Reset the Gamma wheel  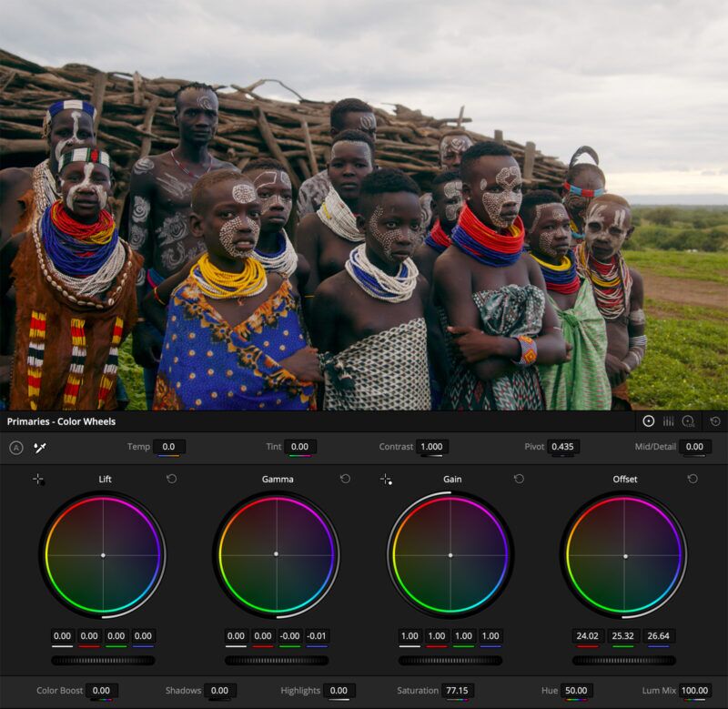345,479
